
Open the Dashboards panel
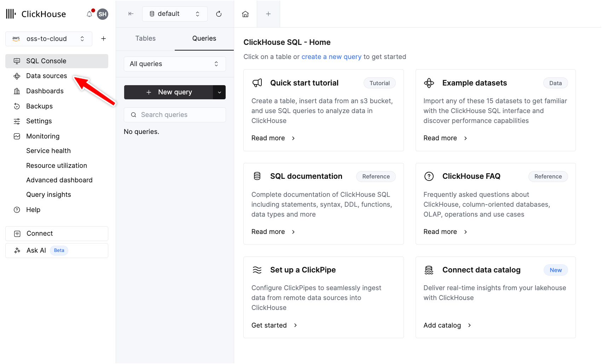point(44,91)
